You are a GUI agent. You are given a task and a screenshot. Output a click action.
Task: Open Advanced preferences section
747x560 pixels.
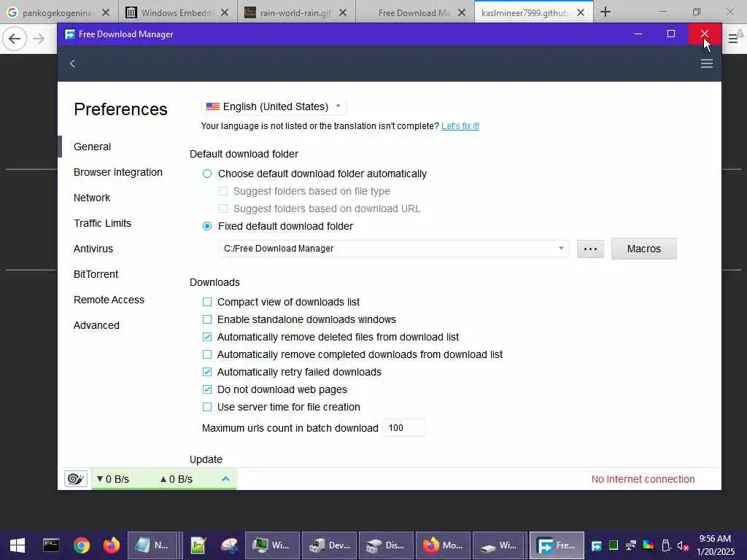(97, 325)
